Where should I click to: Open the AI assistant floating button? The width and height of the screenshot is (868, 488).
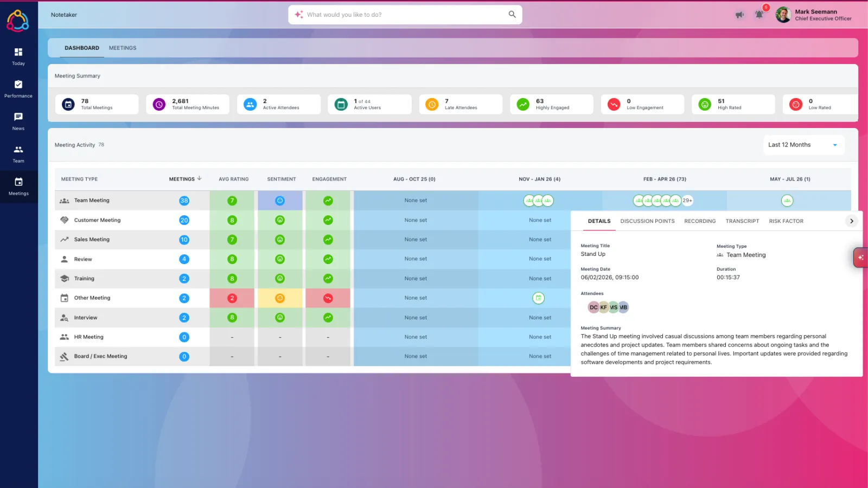[x=861, y=258]
